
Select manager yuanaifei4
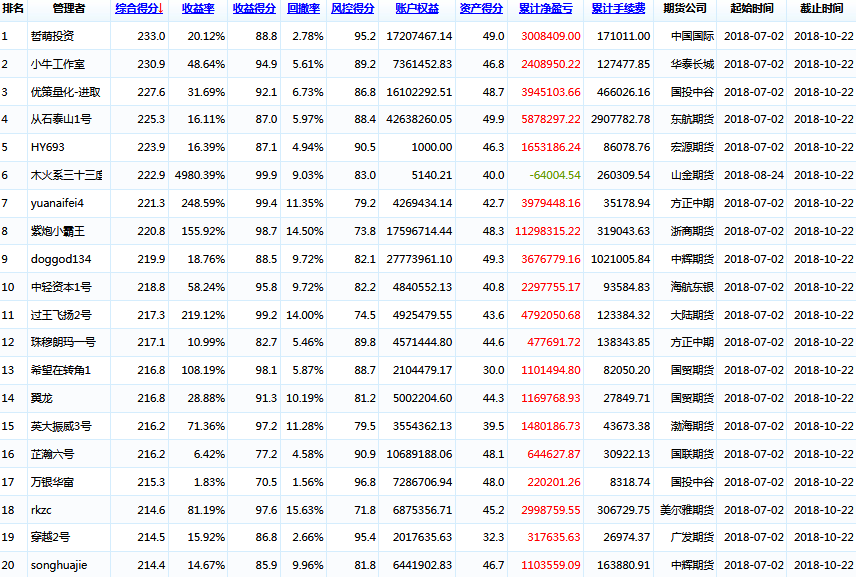[x=57, y=204]
